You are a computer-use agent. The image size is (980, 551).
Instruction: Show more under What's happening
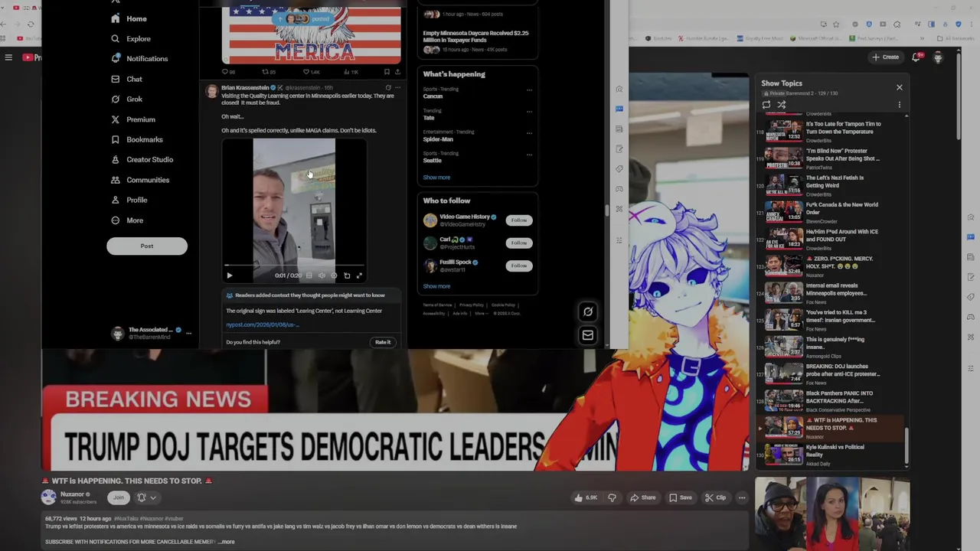pyautogui.click(x=436, y=178)
